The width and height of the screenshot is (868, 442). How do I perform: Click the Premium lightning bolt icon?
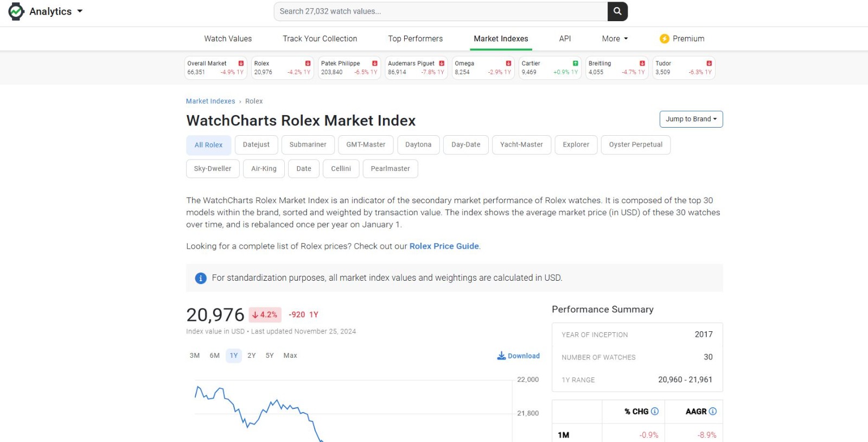click(x=664, y=39)
